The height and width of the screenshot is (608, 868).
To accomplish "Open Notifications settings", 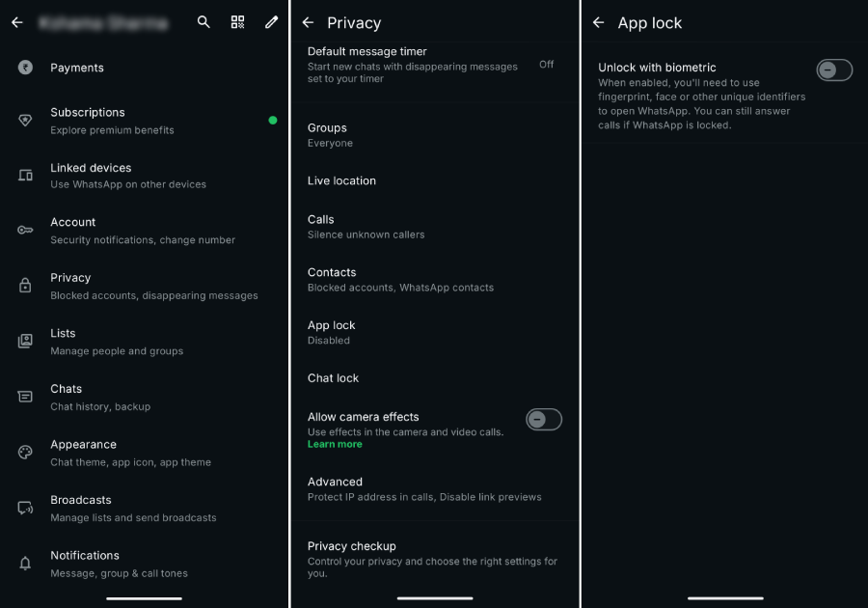I will click(144, 564).
